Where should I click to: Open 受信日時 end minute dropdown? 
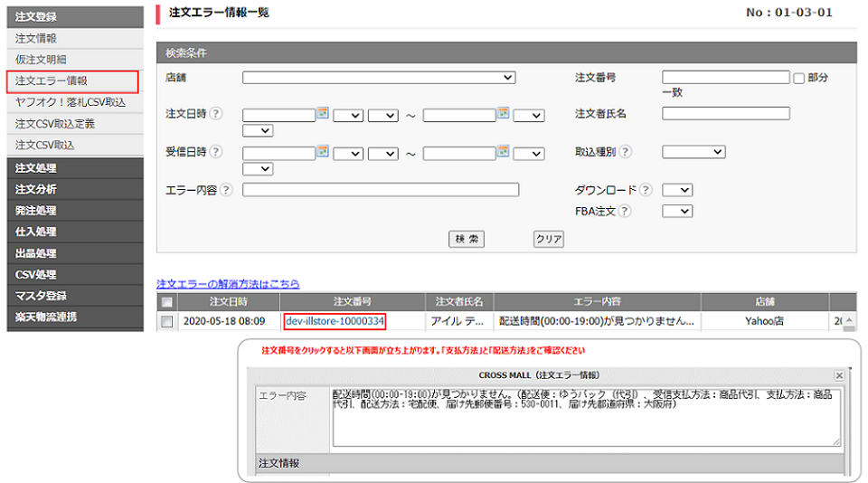pos(258,169)
